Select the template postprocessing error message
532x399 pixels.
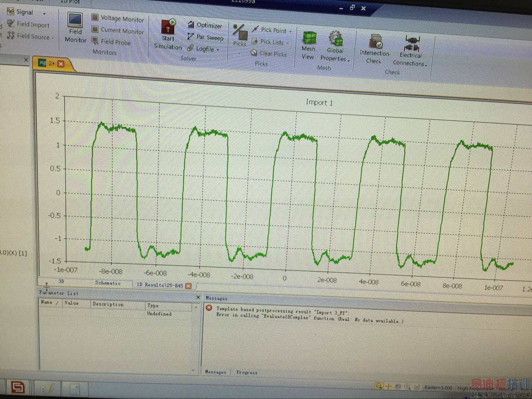click(x=309, y=314)
